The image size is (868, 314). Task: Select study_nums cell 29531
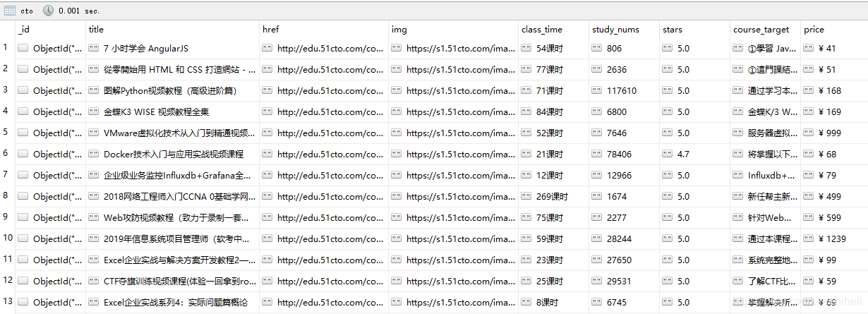pyautogui.click(x=624, y=282)
